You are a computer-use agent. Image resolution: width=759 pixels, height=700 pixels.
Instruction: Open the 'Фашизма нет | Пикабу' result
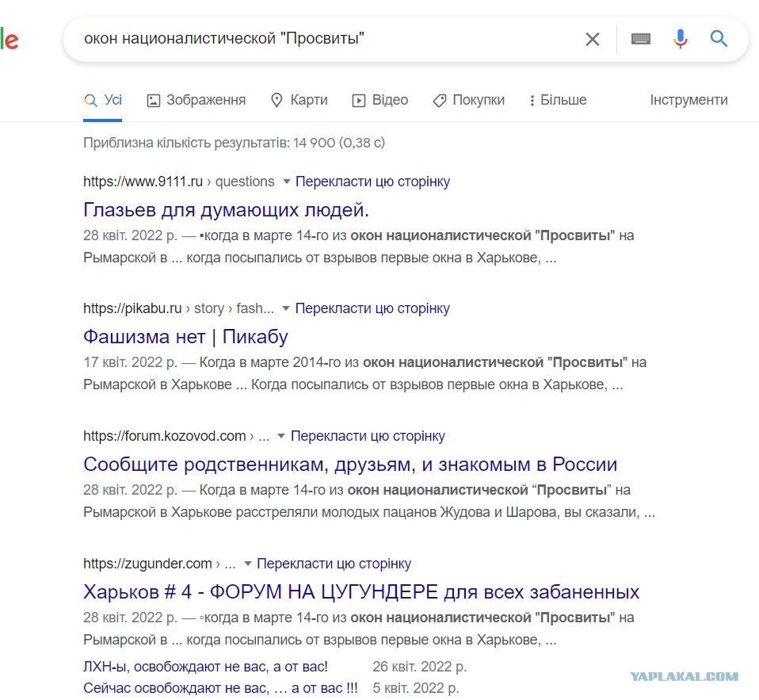(x=186, y=337)
